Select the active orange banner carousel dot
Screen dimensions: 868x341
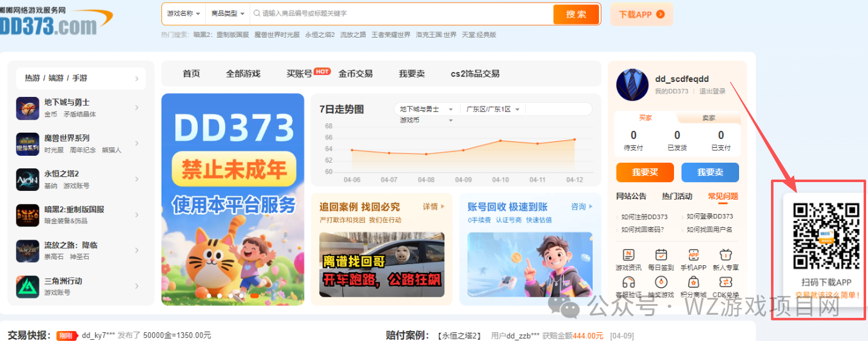pos(255,295)
